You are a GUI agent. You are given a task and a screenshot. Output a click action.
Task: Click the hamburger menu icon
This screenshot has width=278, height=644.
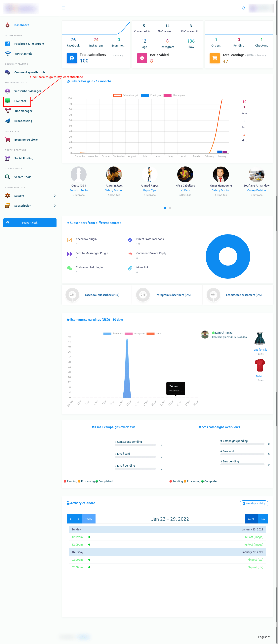(63, 8)
